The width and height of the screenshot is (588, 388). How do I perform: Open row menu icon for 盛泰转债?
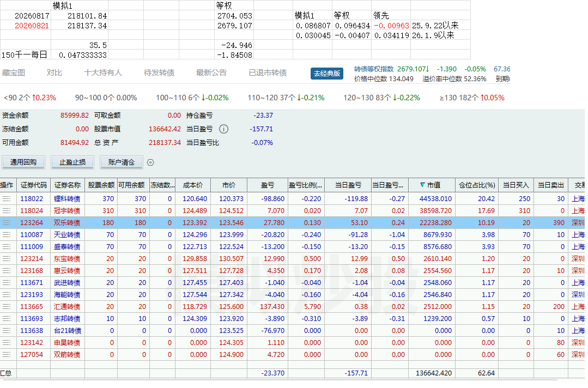click(7, 247)
